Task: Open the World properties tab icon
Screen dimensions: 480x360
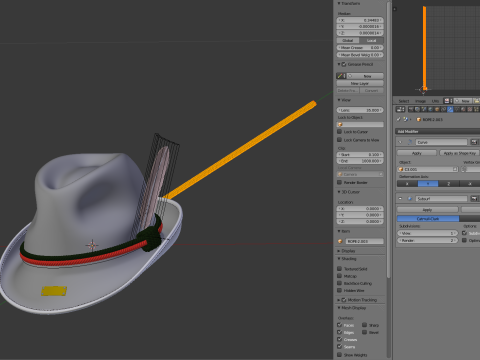Action: (430, 109)
